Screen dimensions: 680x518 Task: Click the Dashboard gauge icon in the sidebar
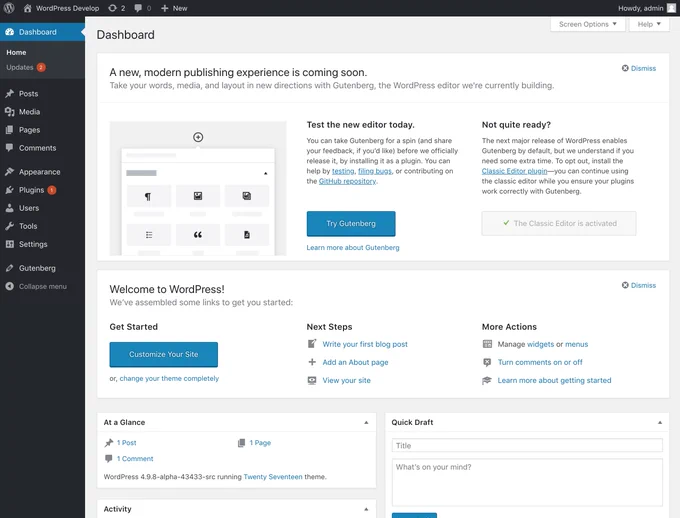tap(10, 32)
